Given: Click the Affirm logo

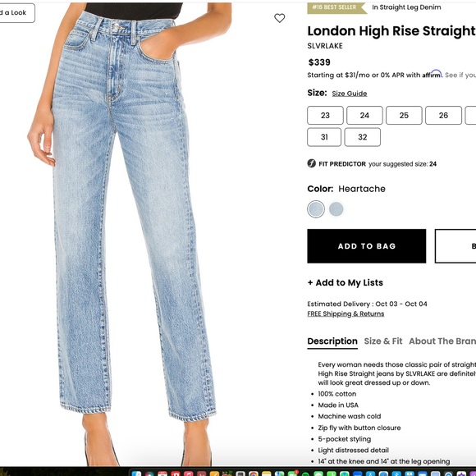Looking at the screenshot, I should pyautogui.click(x=432, y=74).
